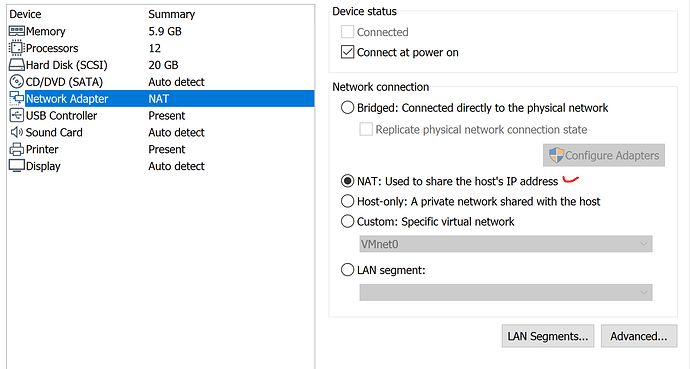Check the Connected device status box
The width and height of the screenshot is (690, 369).
click(348, 32)
